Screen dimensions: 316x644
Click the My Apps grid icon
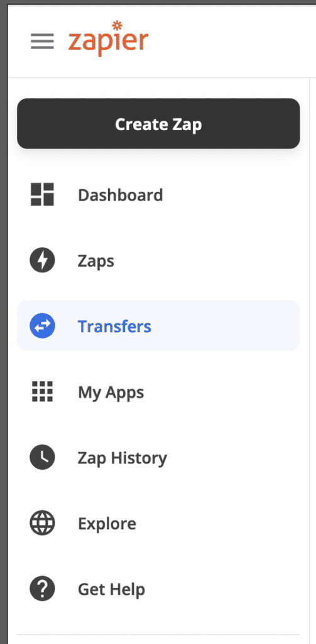(42, 391)
